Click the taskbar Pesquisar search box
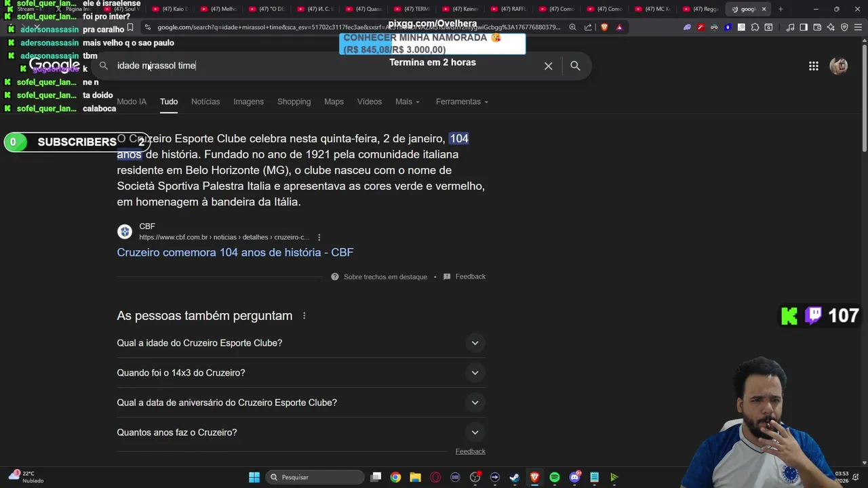 click(x=316, y=477)
